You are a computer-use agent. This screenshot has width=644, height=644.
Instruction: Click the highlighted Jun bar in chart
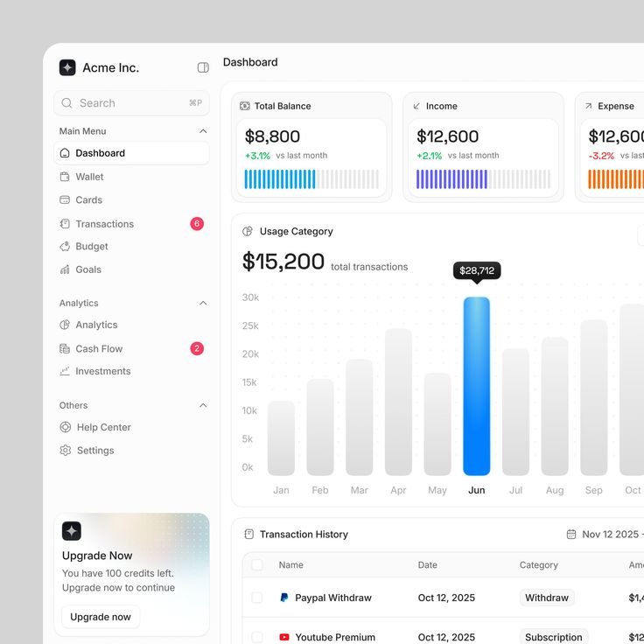click(x=476, y=386)
